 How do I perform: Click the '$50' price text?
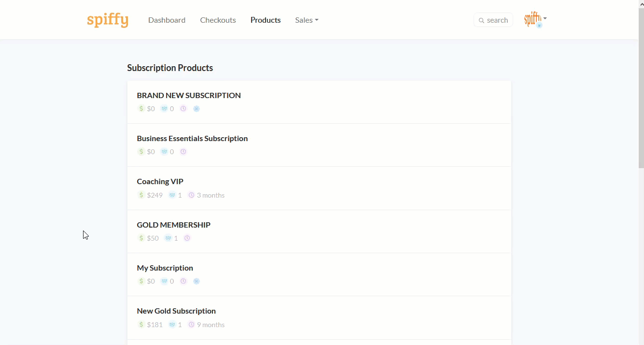[x=153, y=238]
